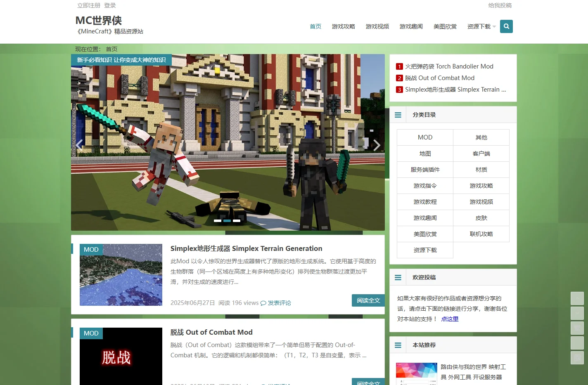This screenshot has width=588, height=385.
Task: Select third carousel indicator dot
Action: click(237, 221)
